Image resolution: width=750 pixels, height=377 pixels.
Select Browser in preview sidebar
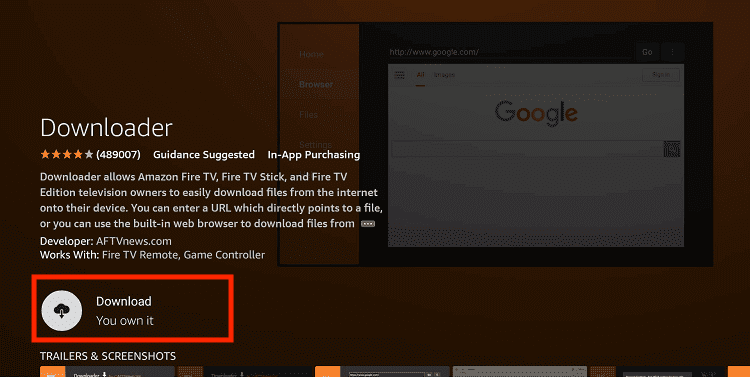tap(316, 84)
